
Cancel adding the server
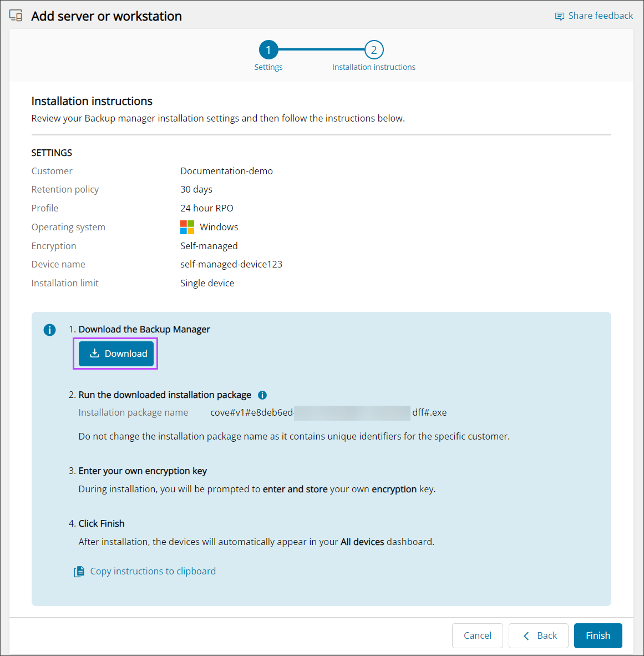pyautogui.click(x=477, y=635)
